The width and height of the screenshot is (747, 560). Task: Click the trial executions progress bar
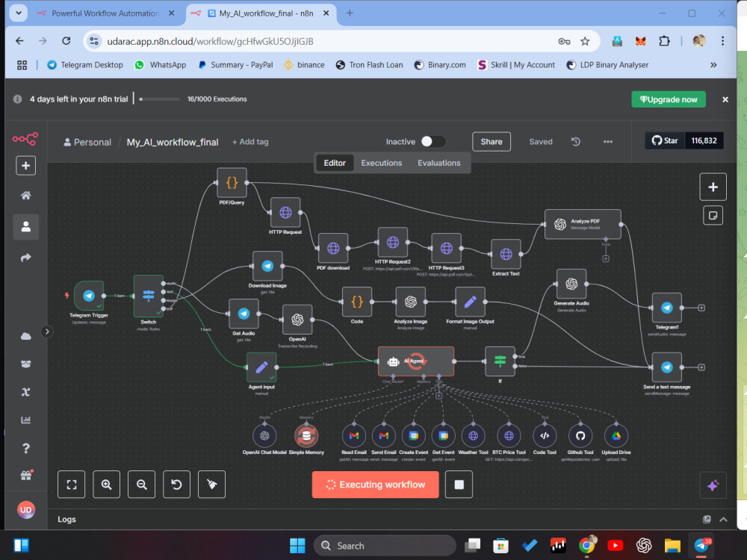coord(160,99)
